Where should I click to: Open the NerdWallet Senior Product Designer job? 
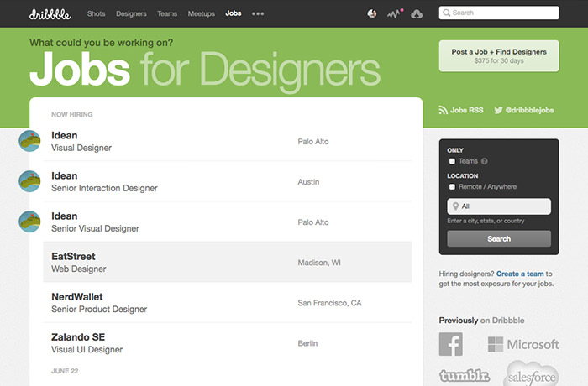pos(228,303)
